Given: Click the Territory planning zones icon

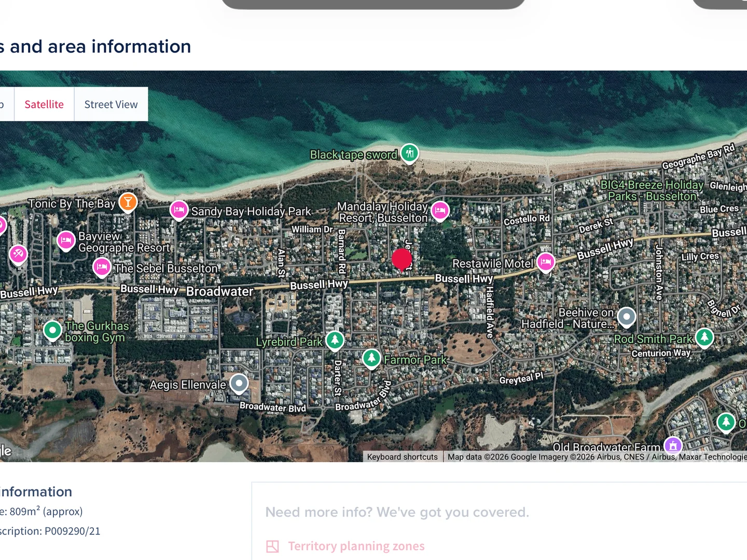Looking at the screenshot, I should [272, 546].
